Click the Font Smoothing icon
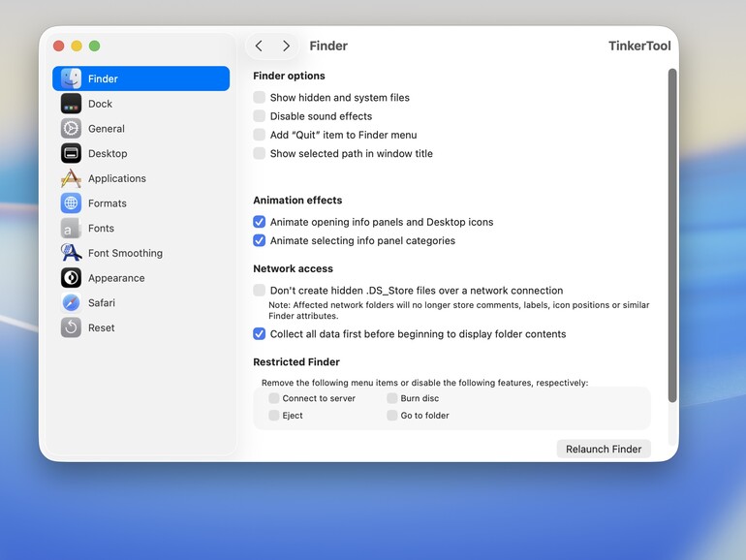This screenshot has height=560, width=746. 71,253
